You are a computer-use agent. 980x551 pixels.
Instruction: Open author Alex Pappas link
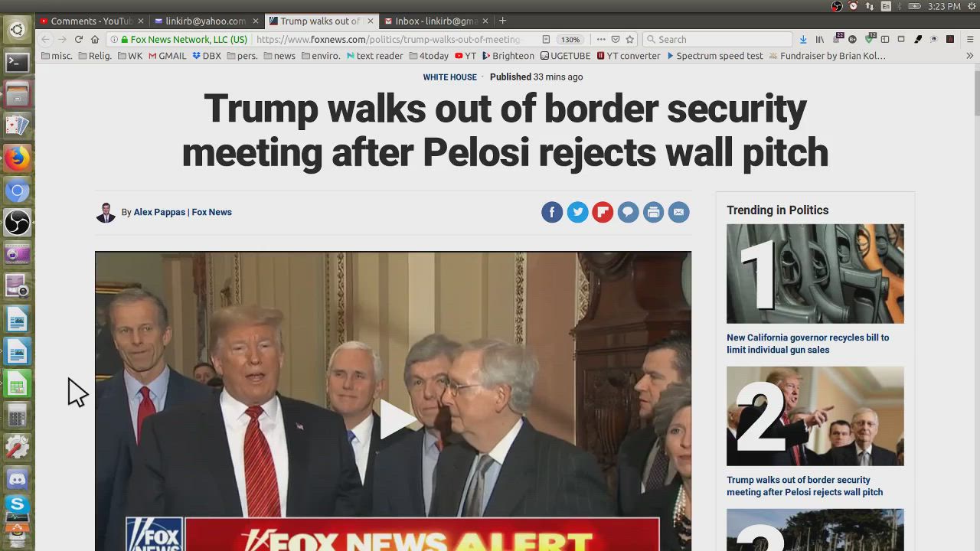pyautogui.click(x=159, y=212)
